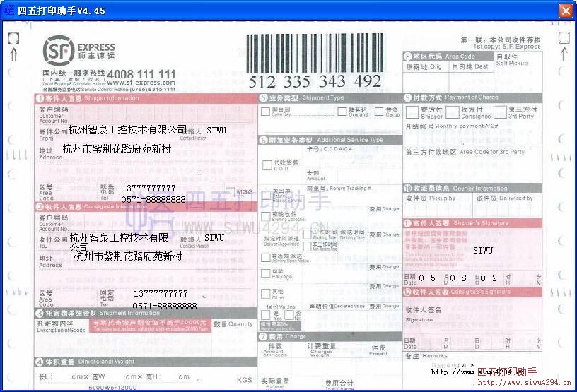Click shipper mobile number 13777777777

coord(148,189)
